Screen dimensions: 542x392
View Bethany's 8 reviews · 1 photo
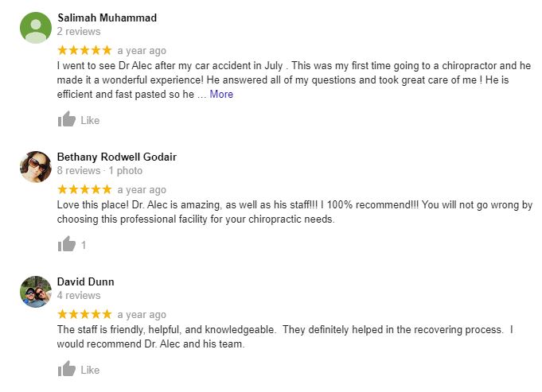pyautogui.click(x=99, y=171)
